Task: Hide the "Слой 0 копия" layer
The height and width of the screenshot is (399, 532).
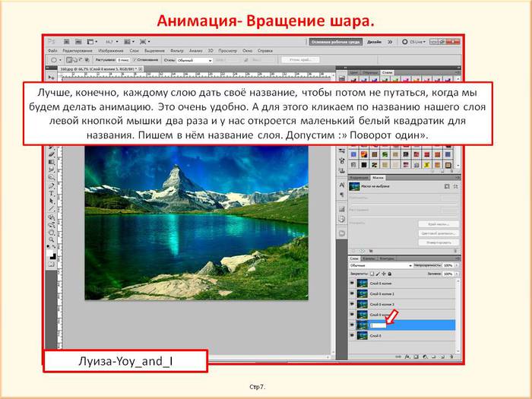Action: [352, 283]
